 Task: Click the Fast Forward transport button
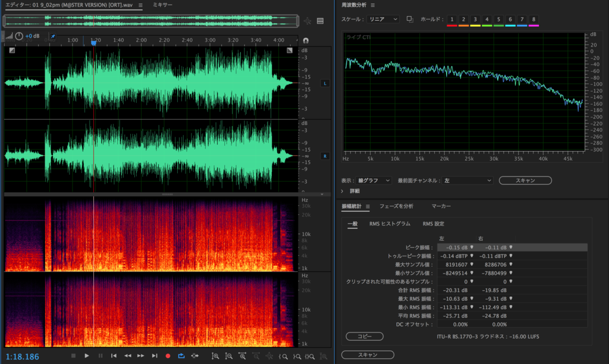click(x=140, y=356)
